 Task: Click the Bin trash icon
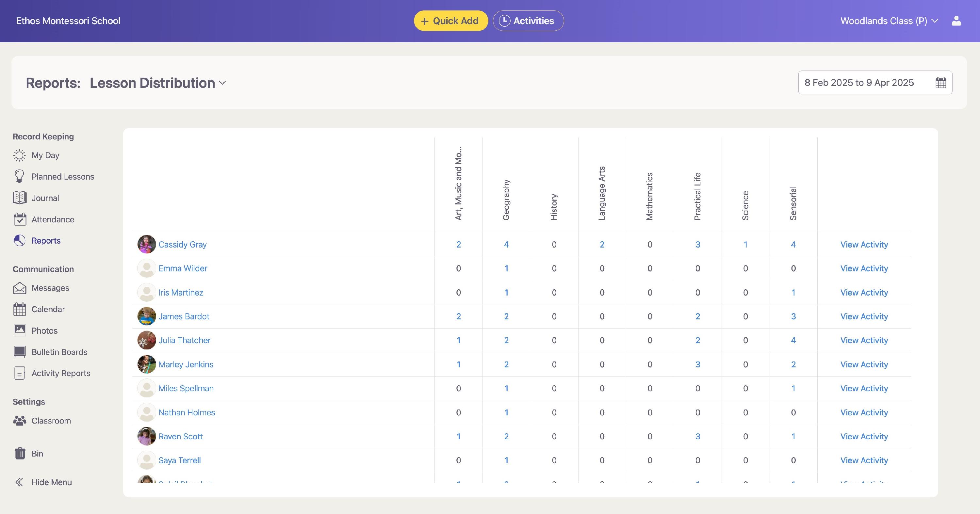coord(19,454)
